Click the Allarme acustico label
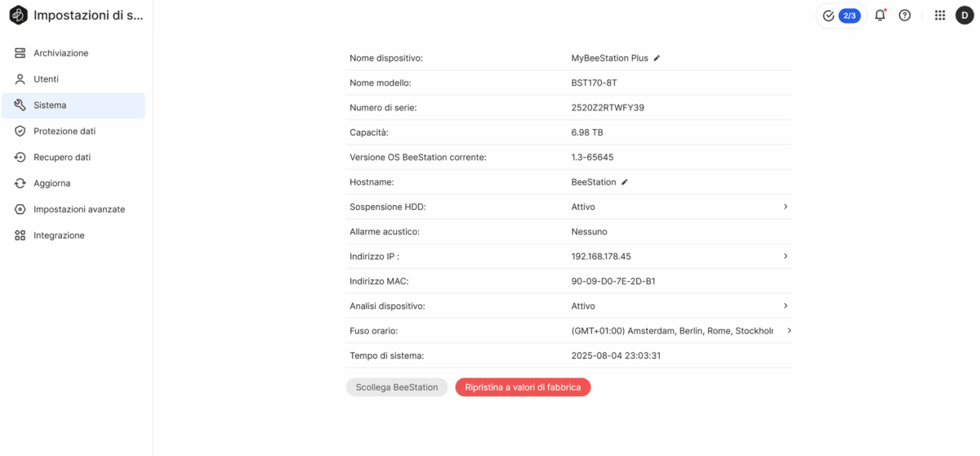The image size is (980, 456). pos(385,231)
